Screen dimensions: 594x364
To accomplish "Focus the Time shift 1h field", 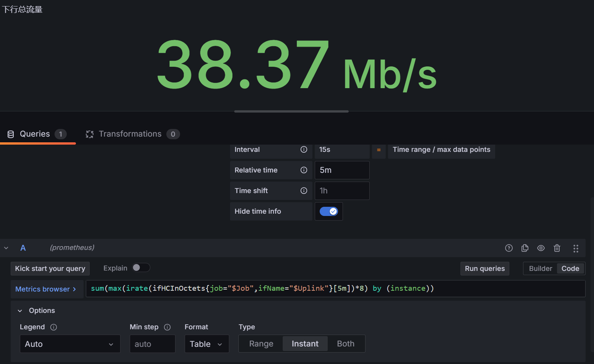I will point(342,191).
